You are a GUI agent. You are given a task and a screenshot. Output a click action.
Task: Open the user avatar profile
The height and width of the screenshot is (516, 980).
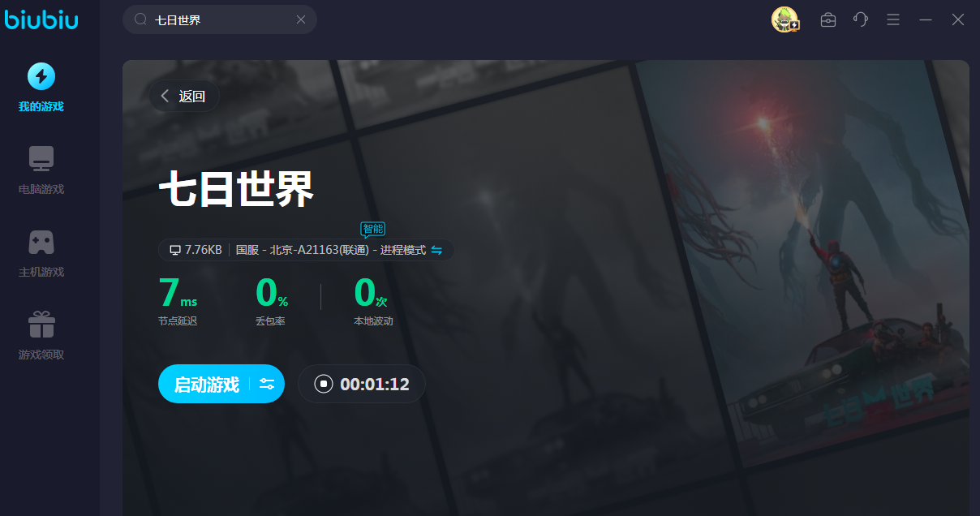pos(785,19)
